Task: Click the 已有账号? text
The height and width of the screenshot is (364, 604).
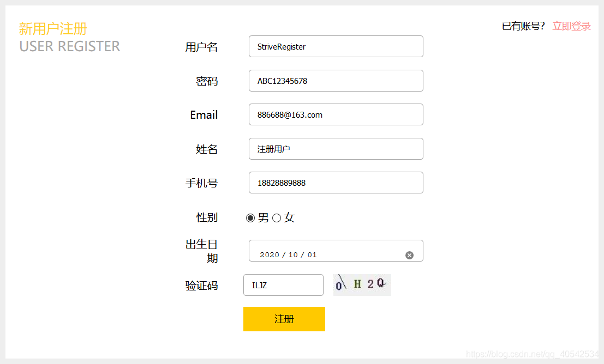Action: (523, 26)
